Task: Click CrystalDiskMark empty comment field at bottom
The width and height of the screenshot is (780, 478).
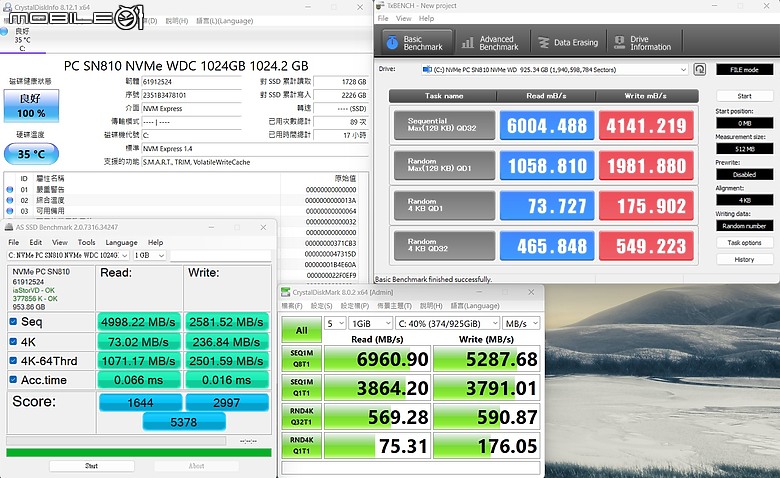Action: point(410,468)
